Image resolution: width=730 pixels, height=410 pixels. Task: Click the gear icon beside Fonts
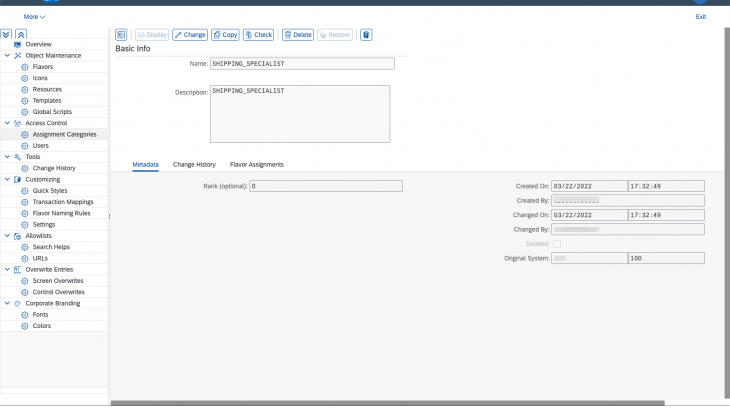click(x=25, y=314)
